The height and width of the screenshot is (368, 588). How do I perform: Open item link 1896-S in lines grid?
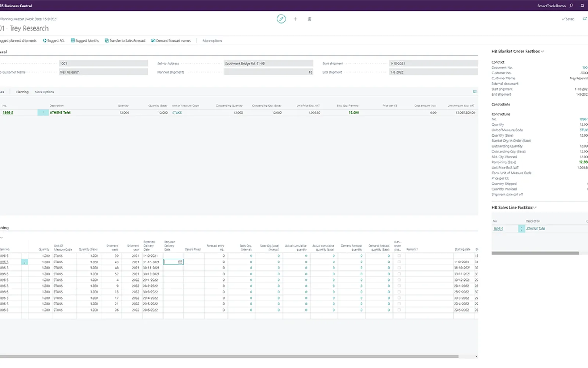point(8,113)
